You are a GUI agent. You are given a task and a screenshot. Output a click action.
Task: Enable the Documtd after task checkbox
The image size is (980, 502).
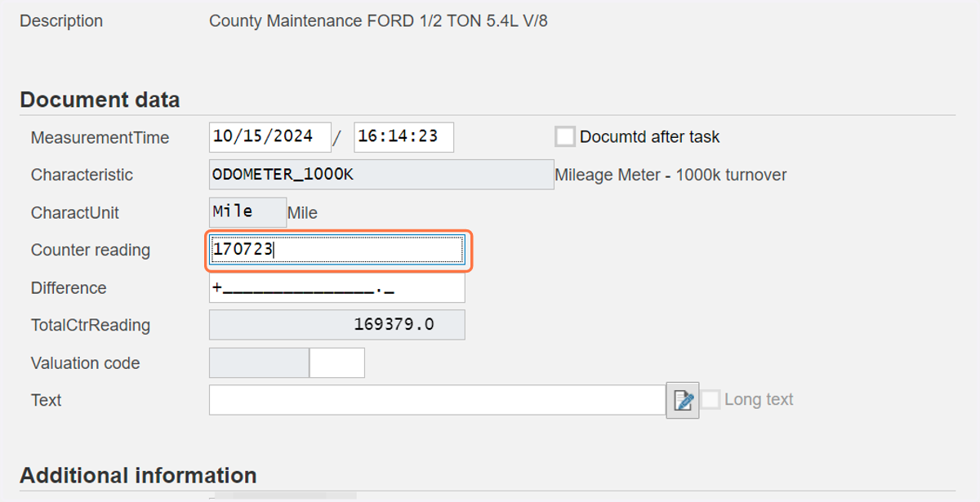(564, 136)
